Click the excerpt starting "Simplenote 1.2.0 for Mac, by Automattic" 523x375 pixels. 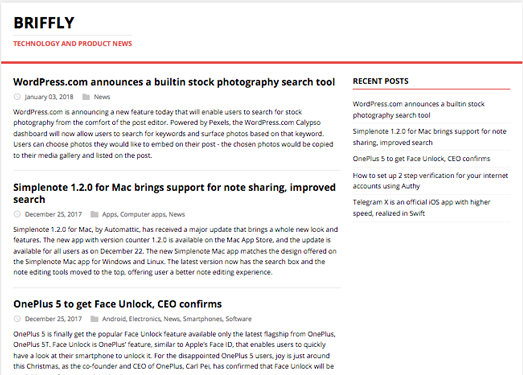coord(175,251)
